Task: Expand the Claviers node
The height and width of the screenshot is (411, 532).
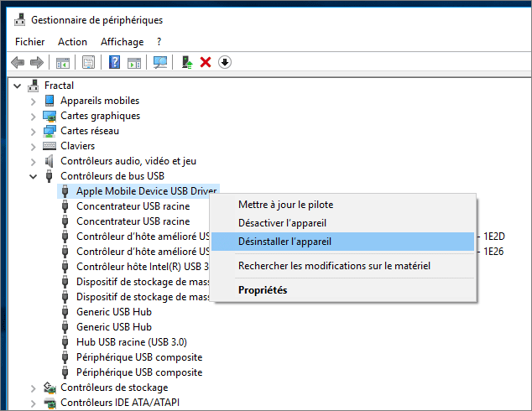Action: tap(34, 147)
